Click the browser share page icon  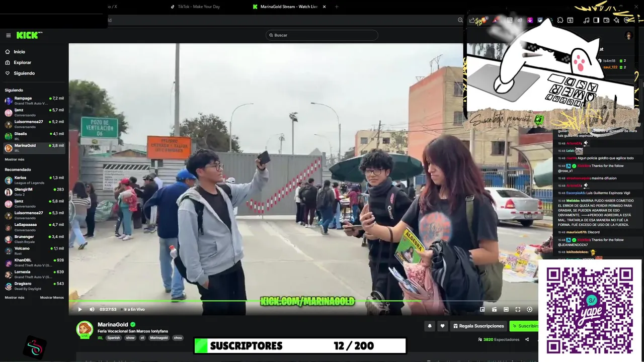tap(471, 20)
